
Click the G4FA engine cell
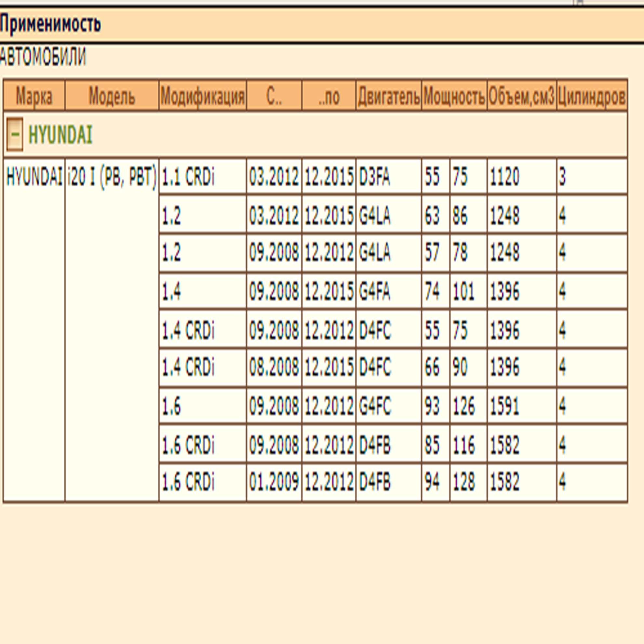click(374, 292)
